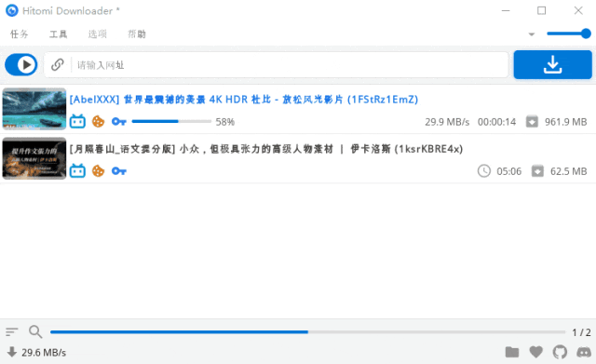
Task: Open the 任务 menu
Action: coord(19,34)
